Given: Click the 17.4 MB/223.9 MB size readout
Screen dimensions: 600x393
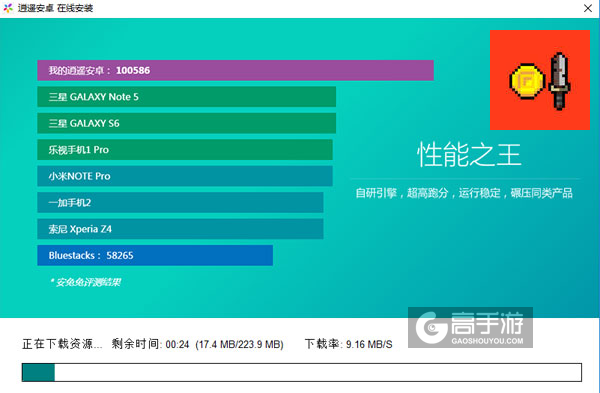Looking at the screenshot, I should coord(240,344).
